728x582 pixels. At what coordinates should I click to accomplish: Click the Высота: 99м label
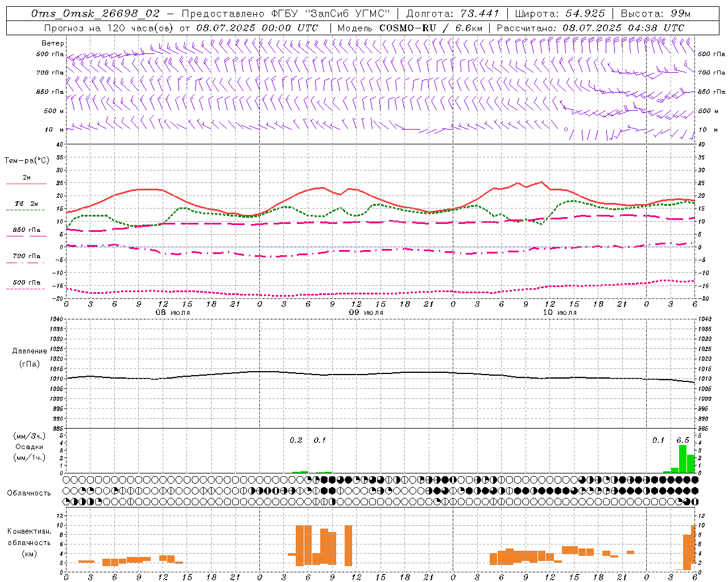pos(656,13)
